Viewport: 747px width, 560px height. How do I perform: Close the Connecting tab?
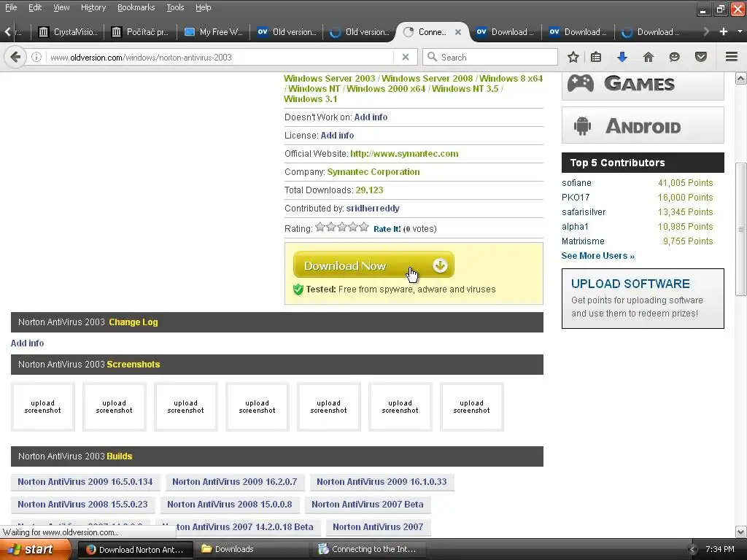(458, 32)
